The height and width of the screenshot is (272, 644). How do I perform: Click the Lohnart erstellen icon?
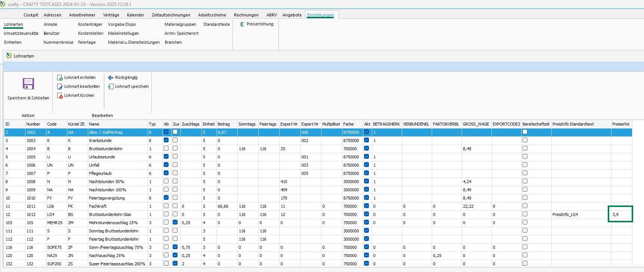[x=60, y=78]
